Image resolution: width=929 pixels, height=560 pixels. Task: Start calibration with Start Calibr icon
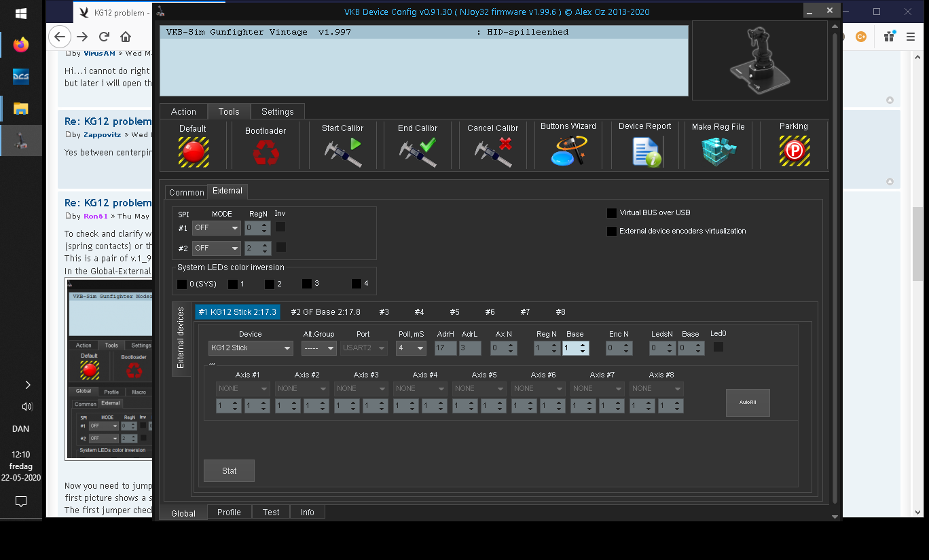click(x=342, y=152)
